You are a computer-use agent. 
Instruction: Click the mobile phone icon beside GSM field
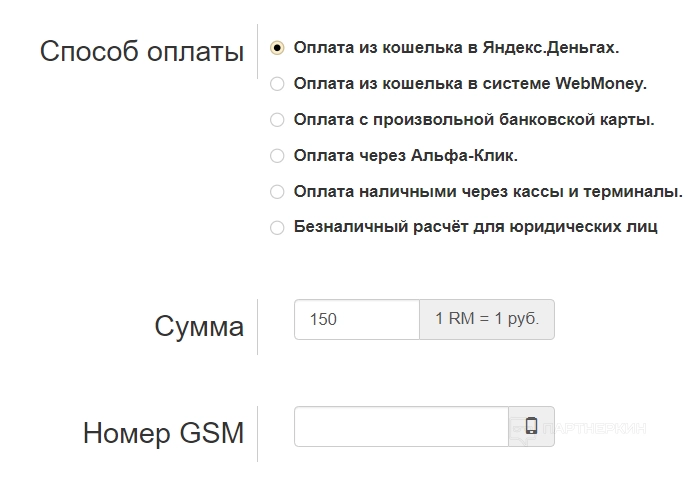point(531,426)
